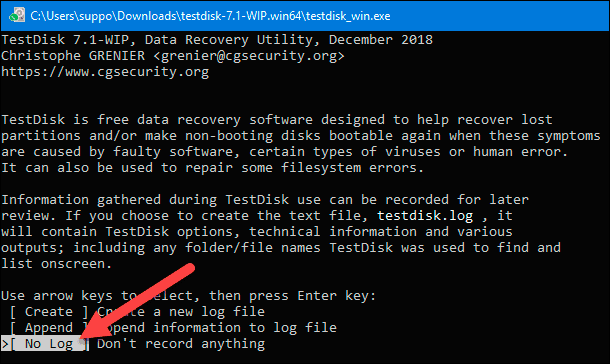
Task: Click the 'December 2018' date text
Action: point(381,40)
